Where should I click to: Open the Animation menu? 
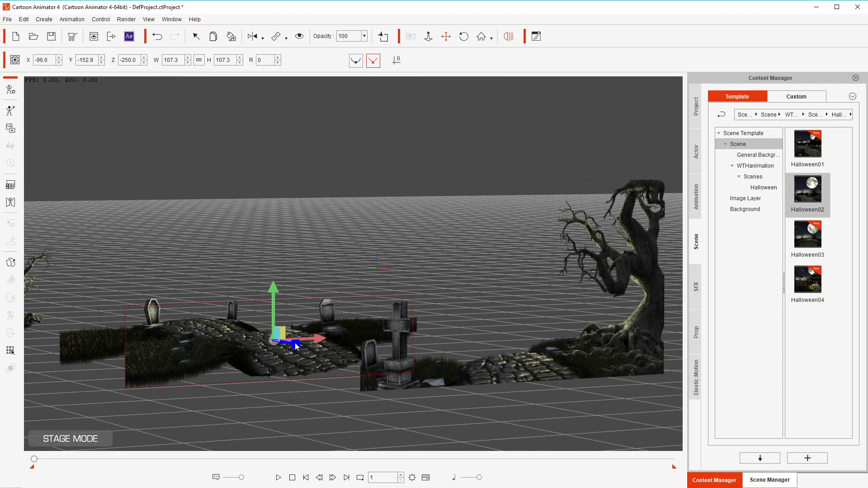point(71,19)
